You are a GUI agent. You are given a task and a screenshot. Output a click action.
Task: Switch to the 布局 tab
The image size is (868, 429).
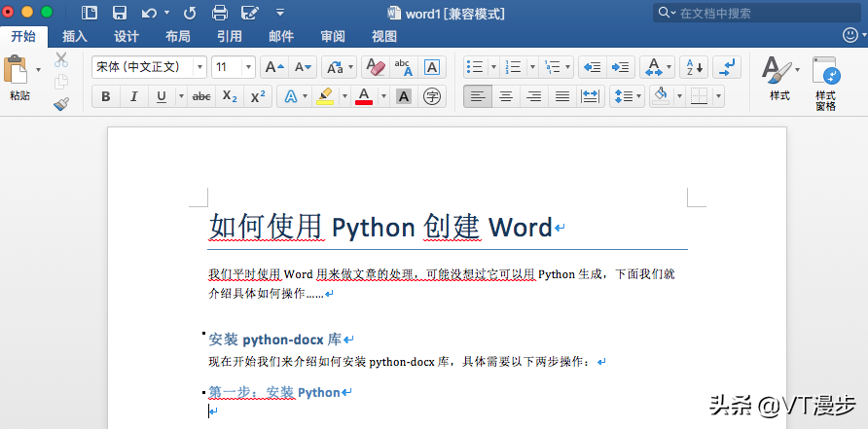(178, 37)
